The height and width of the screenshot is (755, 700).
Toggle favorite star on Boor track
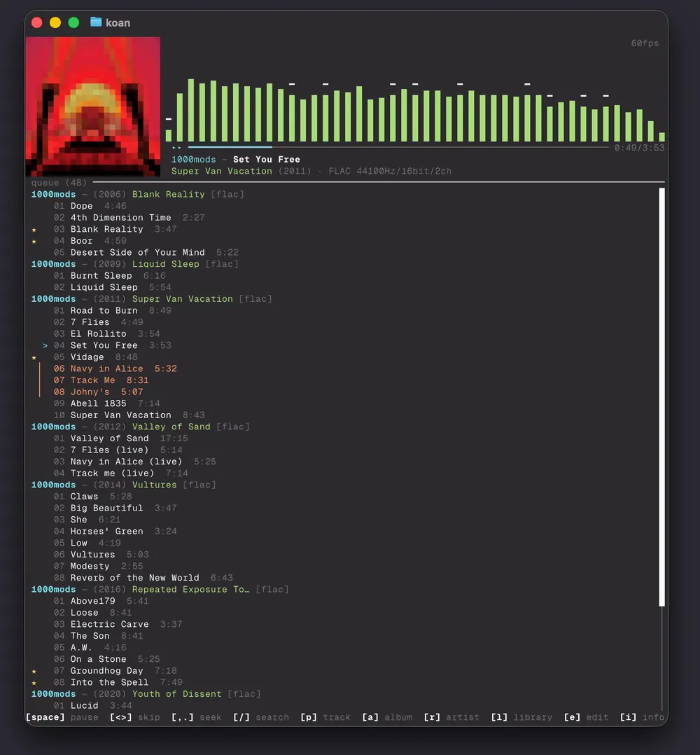click(34, 241)
